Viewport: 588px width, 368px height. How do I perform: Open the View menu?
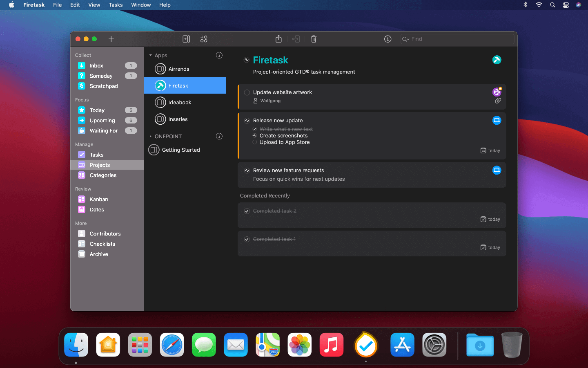point(94,5)
